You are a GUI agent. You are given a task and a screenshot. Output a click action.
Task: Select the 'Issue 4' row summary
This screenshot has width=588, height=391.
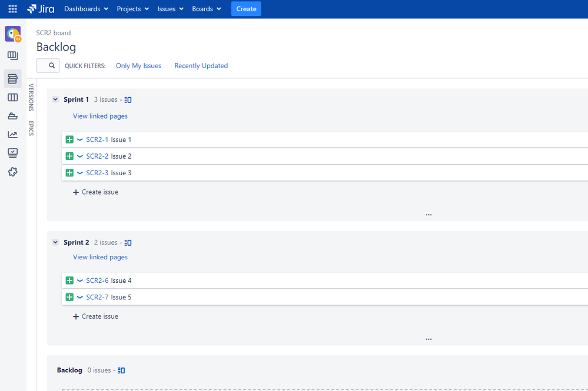[121, 280]
